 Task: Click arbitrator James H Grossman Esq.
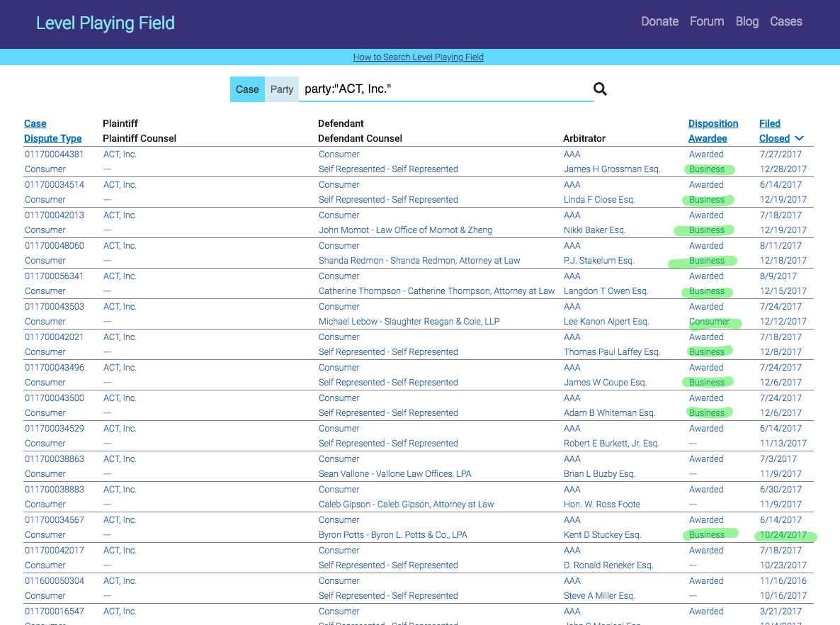tap(612, 169)
